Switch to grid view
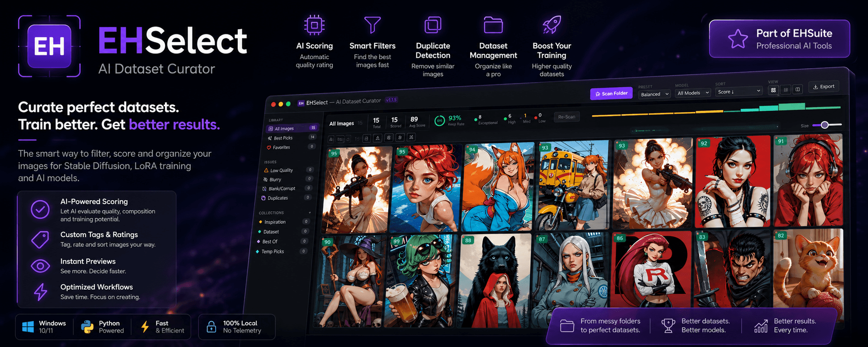Screen dimensions: 868x347 pyautogui.click(x=774, y=90)
